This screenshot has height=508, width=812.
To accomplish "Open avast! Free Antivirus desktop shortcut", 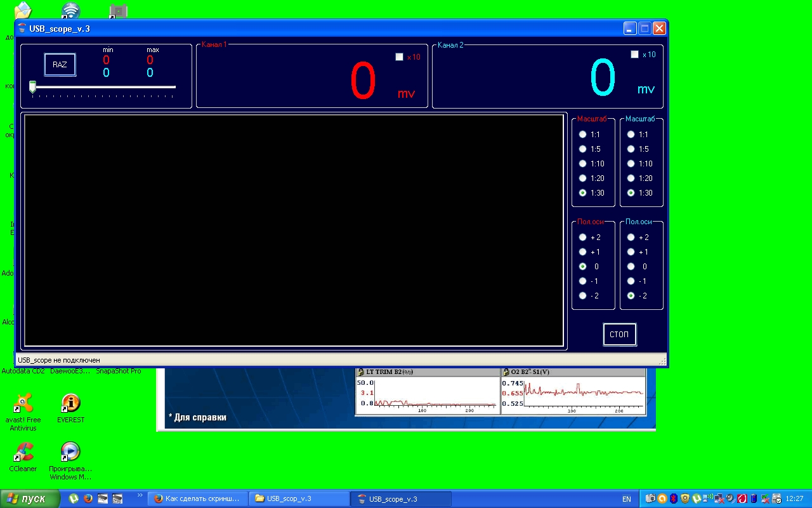I will pyautogui.click(x=23, y=413).
